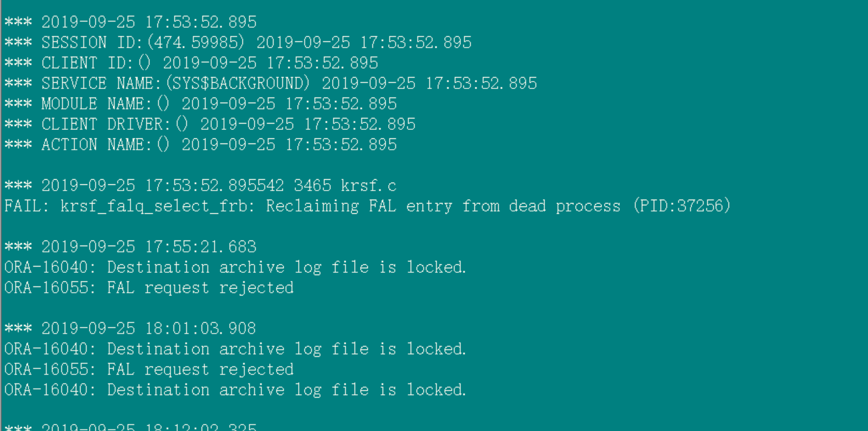The width and height of the screenshot is (868, 431).
Task: Click the SYS$BACKGROUND service name
Action: [x=237, y=83]
